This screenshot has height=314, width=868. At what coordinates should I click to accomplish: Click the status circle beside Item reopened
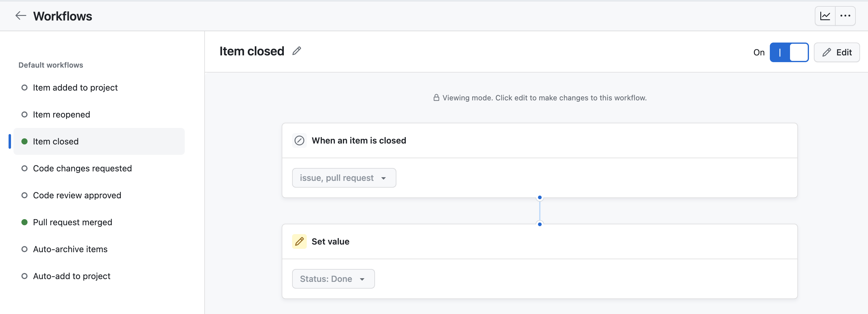[24, 114]
